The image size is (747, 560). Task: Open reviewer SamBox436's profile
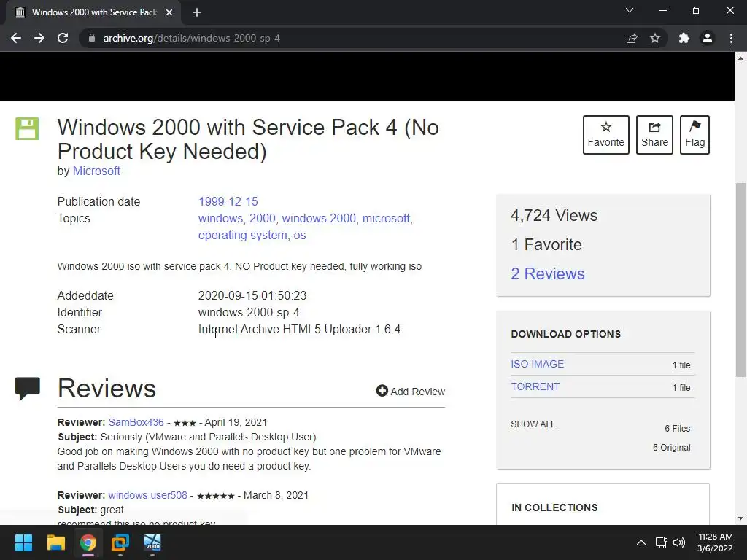coord(136,422)
